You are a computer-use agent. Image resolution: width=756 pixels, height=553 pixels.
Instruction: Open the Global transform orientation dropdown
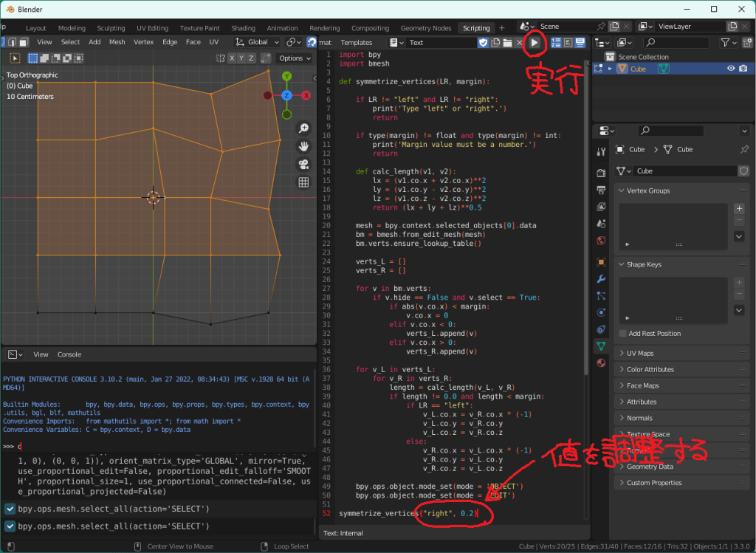(258, 42)
